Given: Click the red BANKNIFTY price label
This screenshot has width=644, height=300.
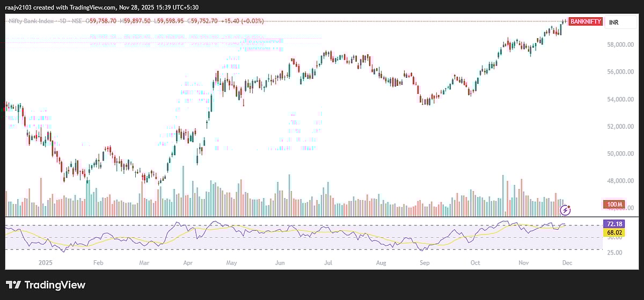Looking at the screenshot, I should [x=586, y=22].
